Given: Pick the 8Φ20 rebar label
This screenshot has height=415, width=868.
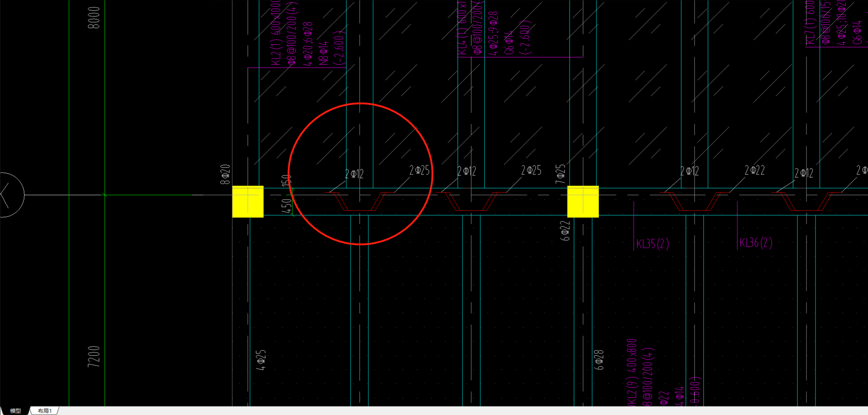Looking at the screenshot, I should 225,174.
